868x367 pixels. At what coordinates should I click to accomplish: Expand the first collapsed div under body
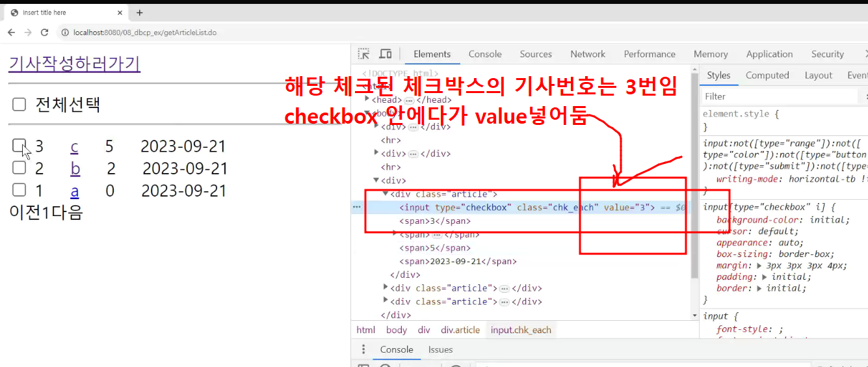(376, 126)
